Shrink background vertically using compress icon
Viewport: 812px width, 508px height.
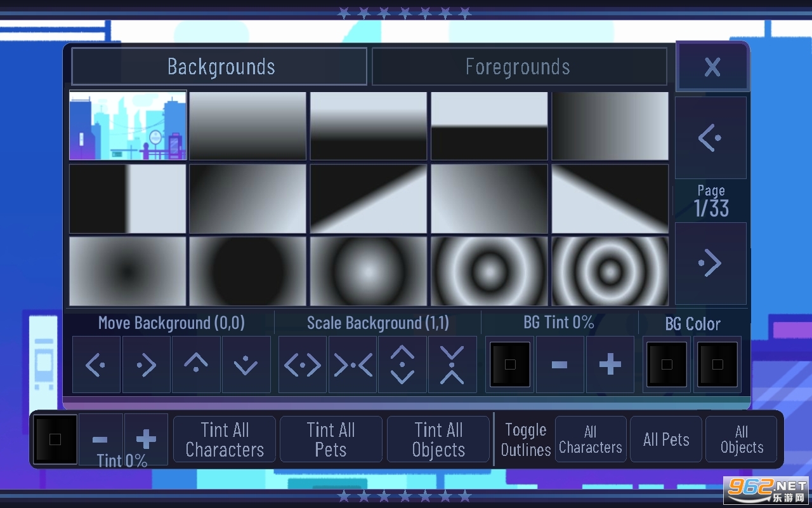point(452,364)
